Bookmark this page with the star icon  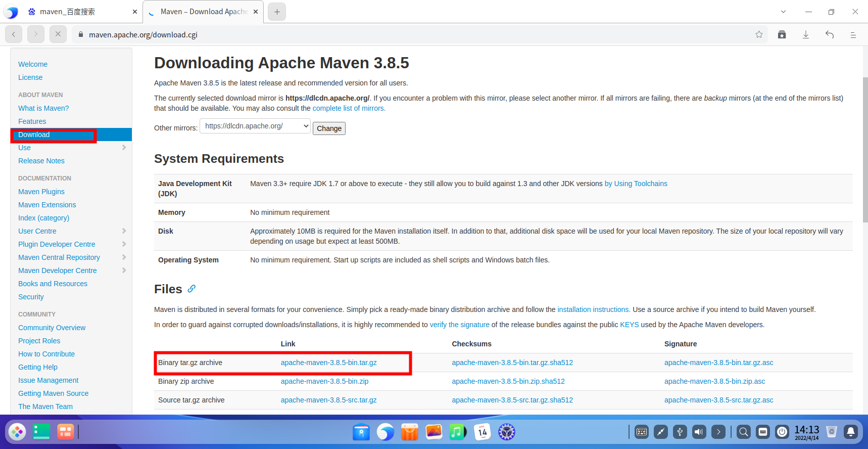click(759, 34)
